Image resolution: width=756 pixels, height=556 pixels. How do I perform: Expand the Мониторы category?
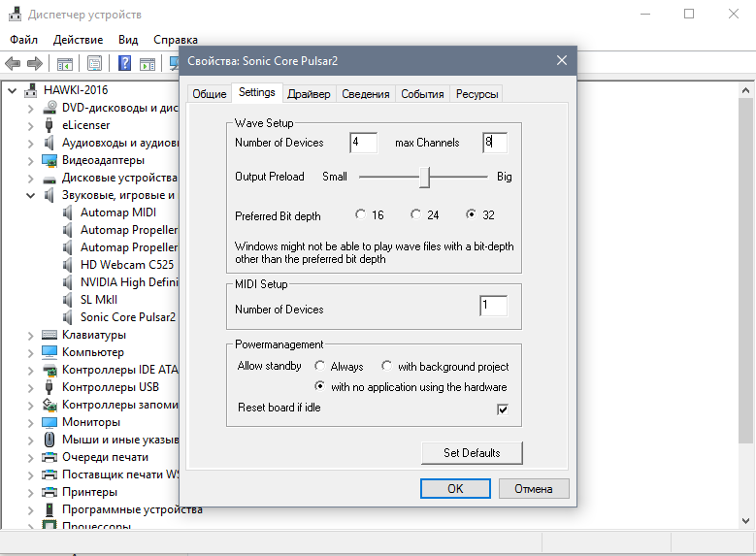(x=31, y=423)
